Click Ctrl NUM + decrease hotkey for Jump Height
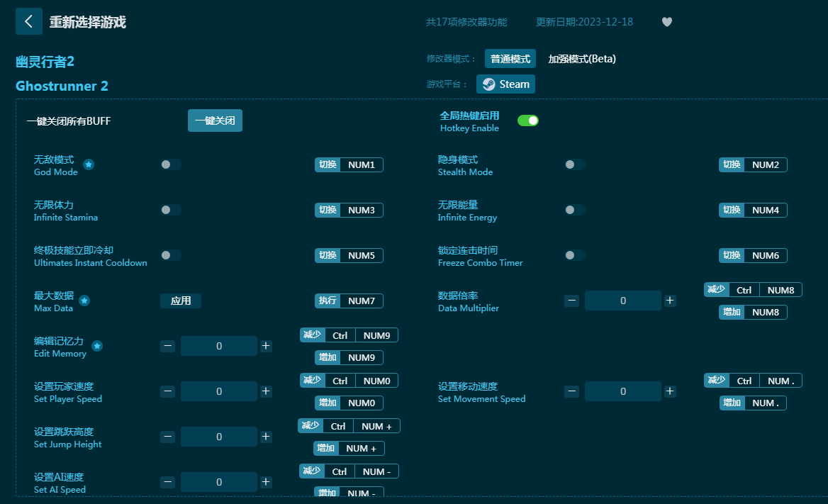828x504 pixels. [349, 426]
